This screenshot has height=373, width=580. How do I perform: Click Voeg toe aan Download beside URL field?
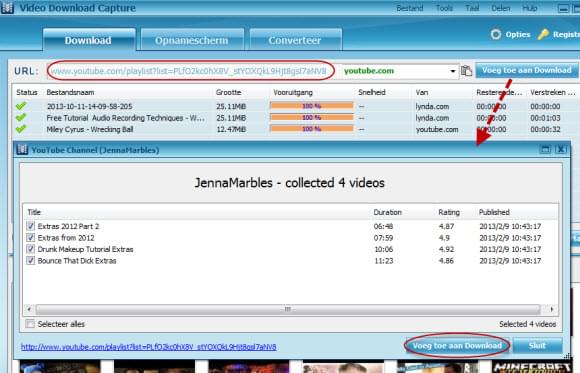(526, 70)
